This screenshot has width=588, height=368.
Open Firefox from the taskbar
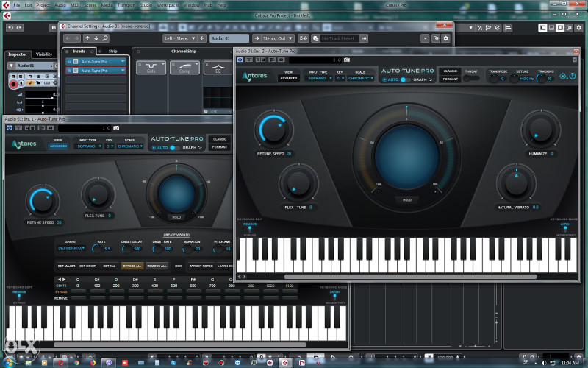pos(93,363)
